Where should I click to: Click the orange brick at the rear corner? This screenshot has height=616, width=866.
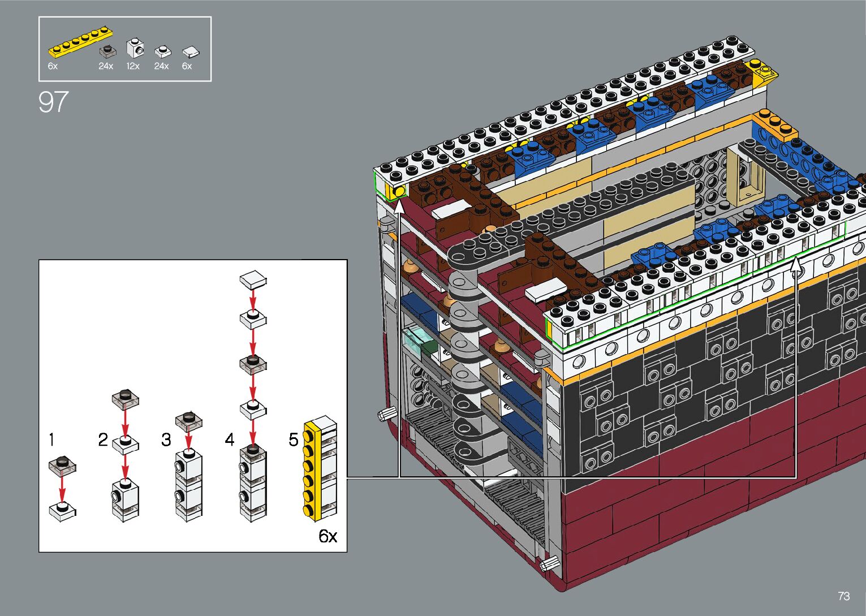click(775, 124)
